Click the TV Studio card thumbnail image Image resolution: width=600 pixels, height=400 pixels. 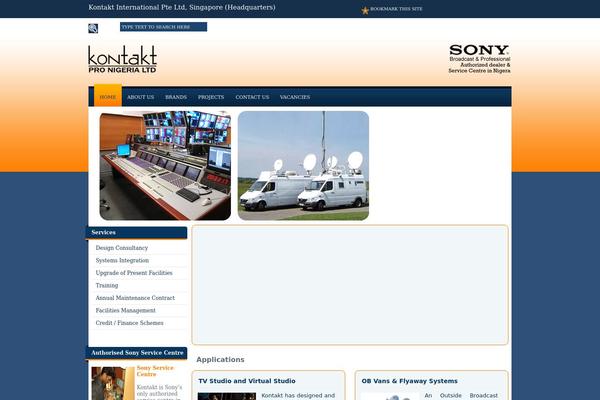click(227, 397)
